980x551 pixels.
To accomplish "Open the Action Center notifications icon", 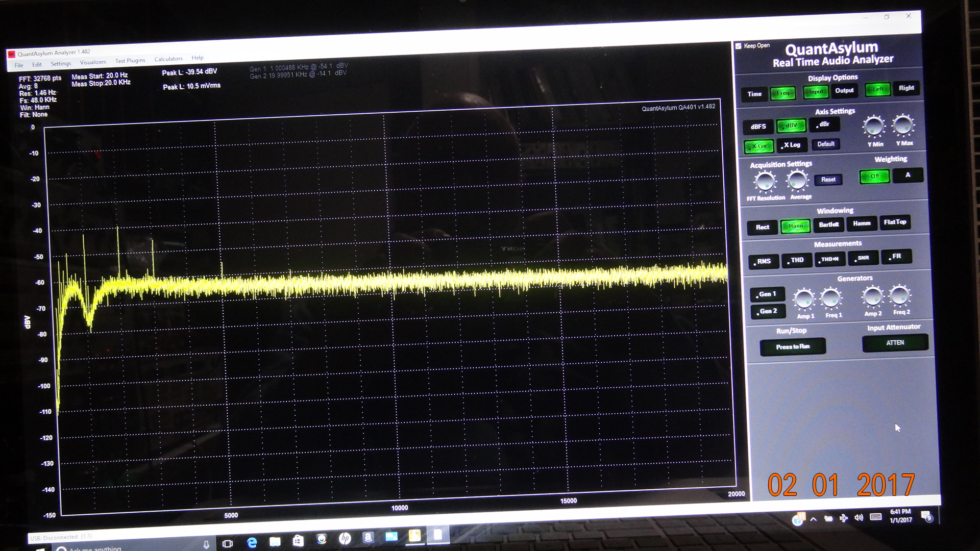I will [x=926, y=516].
